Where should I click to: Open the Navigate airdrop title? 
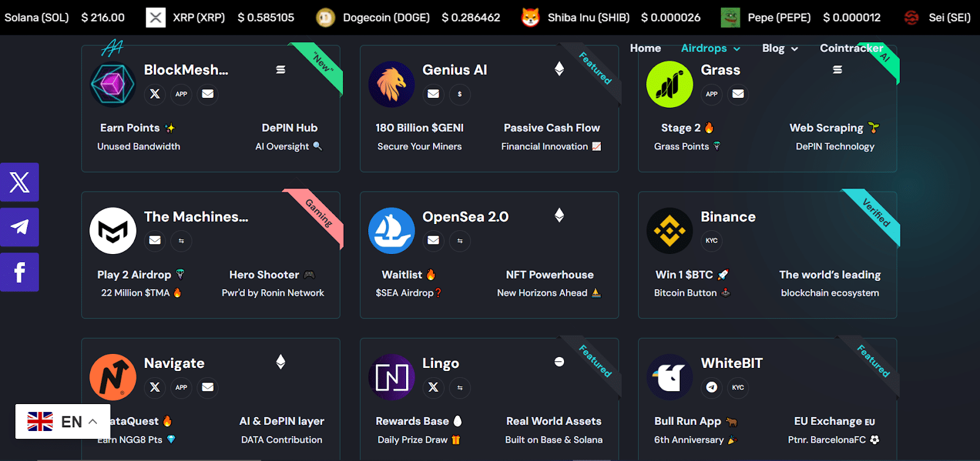[x=174, y=363]
